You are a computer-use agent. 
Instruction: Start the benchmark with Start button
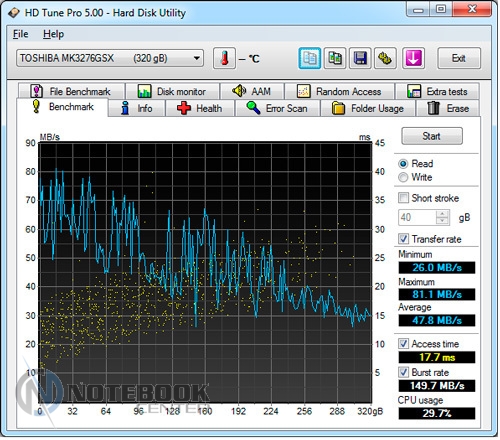click(x=432, y=136)
